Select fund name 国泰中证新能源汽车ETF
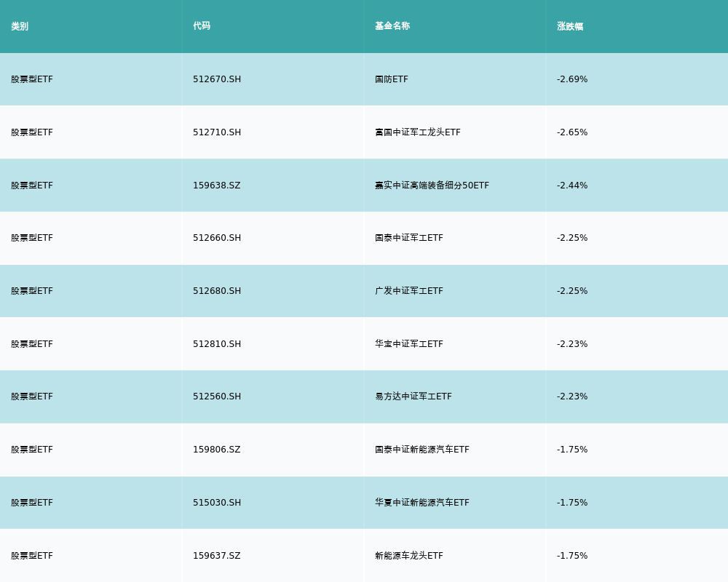The width and height of the screenshot is (728, 582). (x=422, y=450)
